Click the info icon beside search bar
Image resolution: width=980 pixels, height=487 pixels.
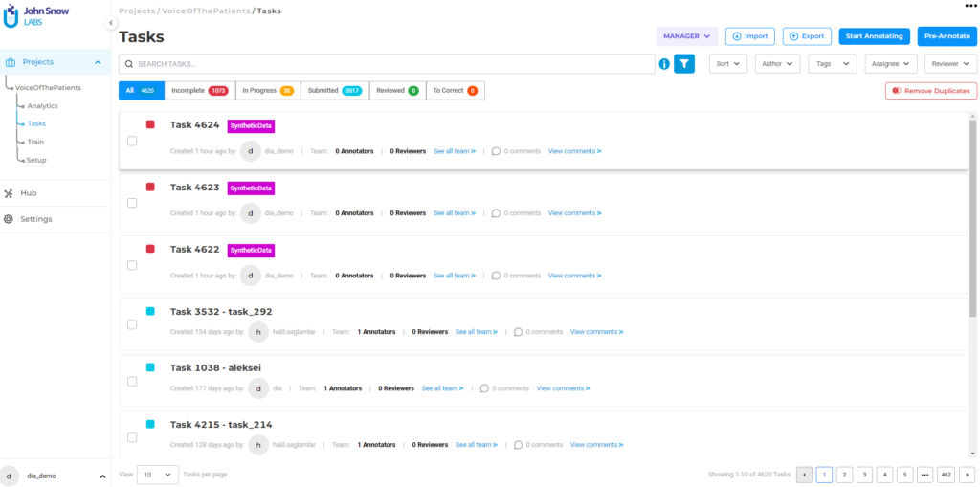[x=664, y=64]
